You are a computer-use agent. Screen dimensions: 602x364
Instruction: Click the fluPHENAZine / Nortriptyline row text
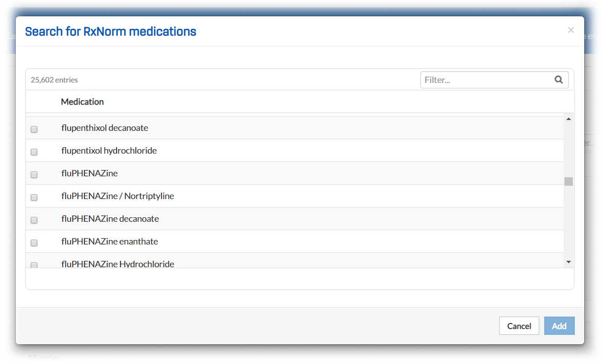click(x=118, y=196)
